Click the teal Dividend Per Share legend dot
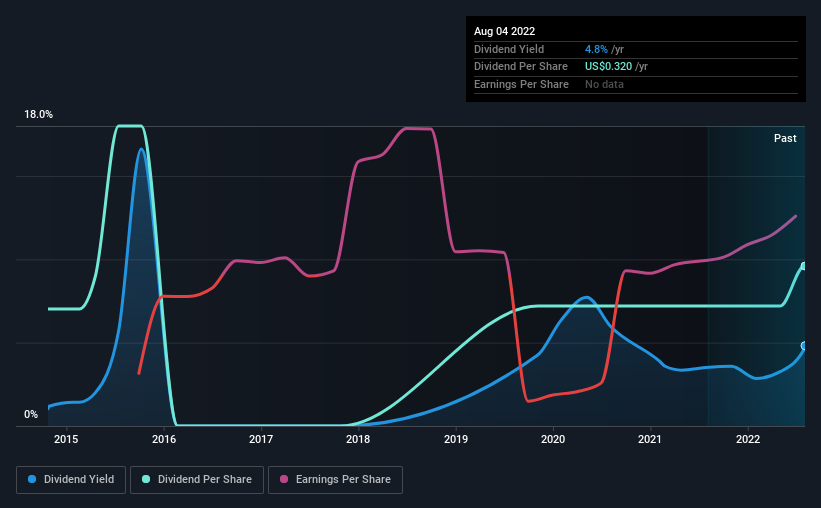 pyautogui.click(x=147, y=480)
